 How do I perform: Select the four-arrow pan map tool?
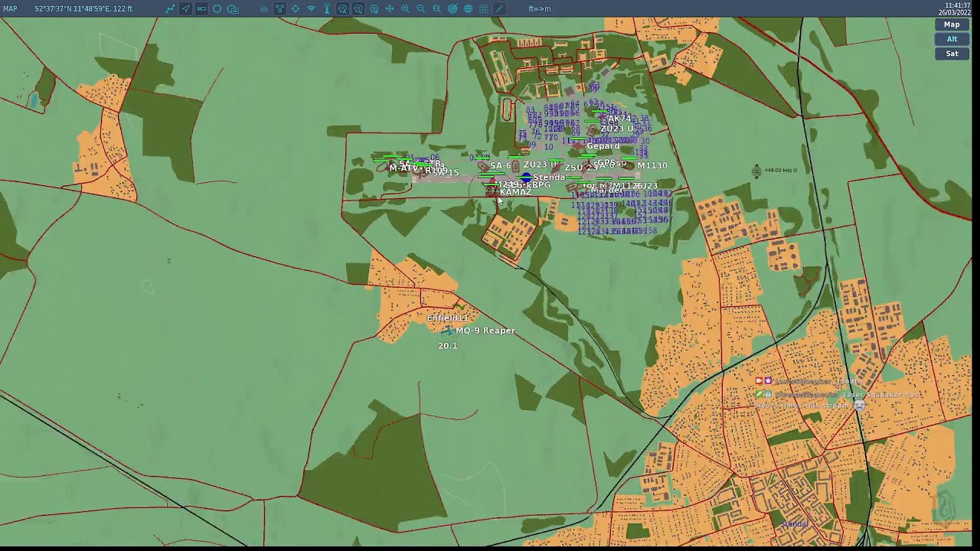pos(390,9)
